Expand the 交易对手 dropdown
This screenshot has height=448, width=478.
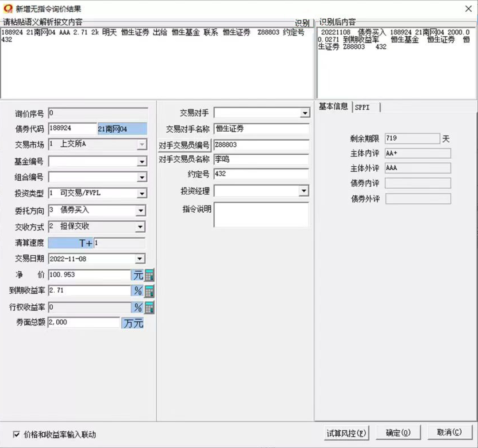point(305,113)
